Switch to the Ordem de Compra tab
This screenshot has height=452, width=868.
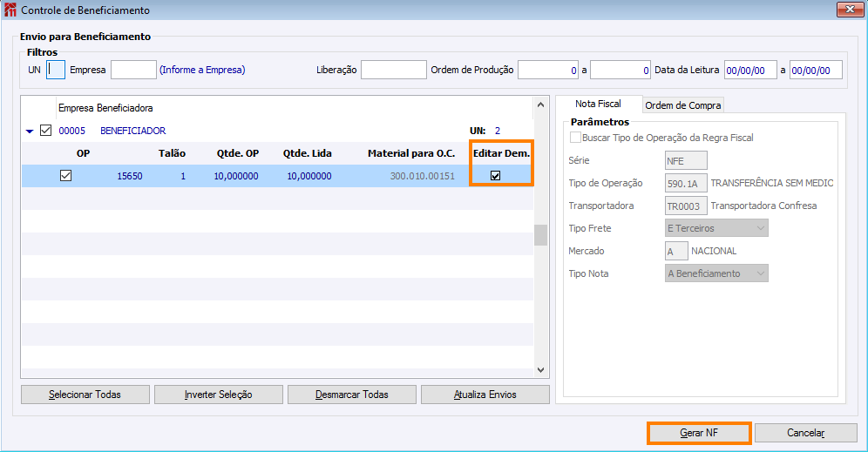[x=683, y=105]
